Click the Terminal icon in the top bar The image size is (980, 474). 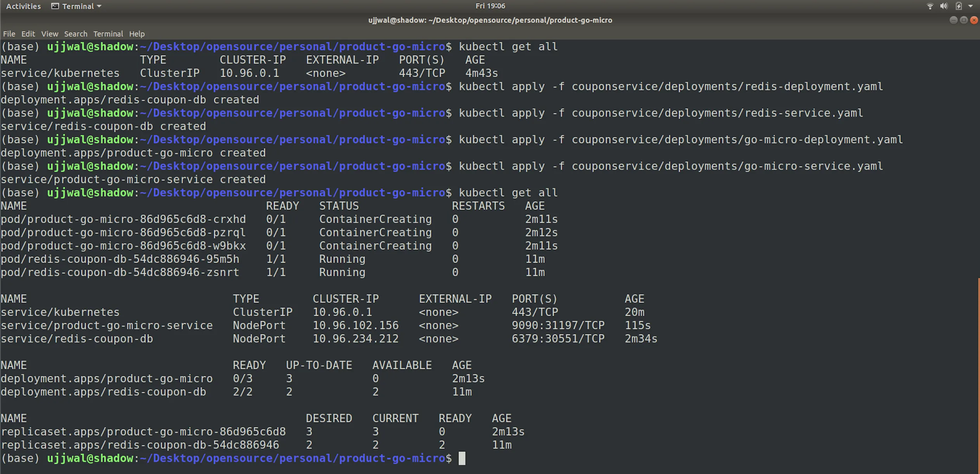click(x=55, y=6)
